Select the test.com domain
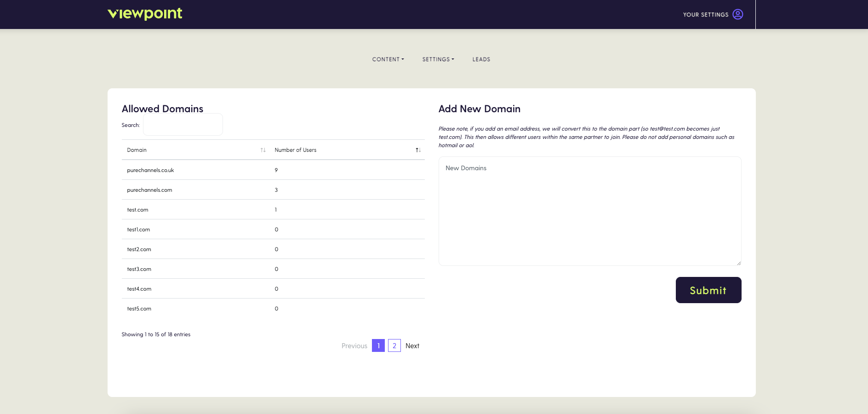868x414 pixels. [137, 210]
